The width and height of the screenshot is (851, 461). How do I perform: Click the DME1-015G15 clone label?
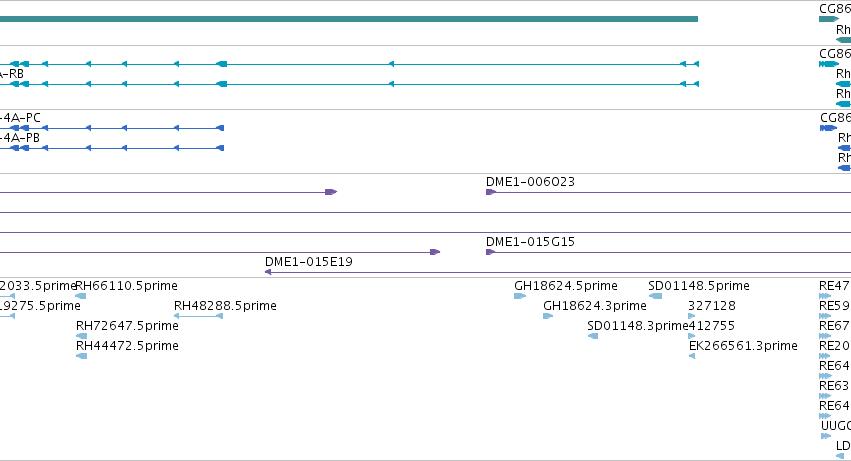click(530, 242)
